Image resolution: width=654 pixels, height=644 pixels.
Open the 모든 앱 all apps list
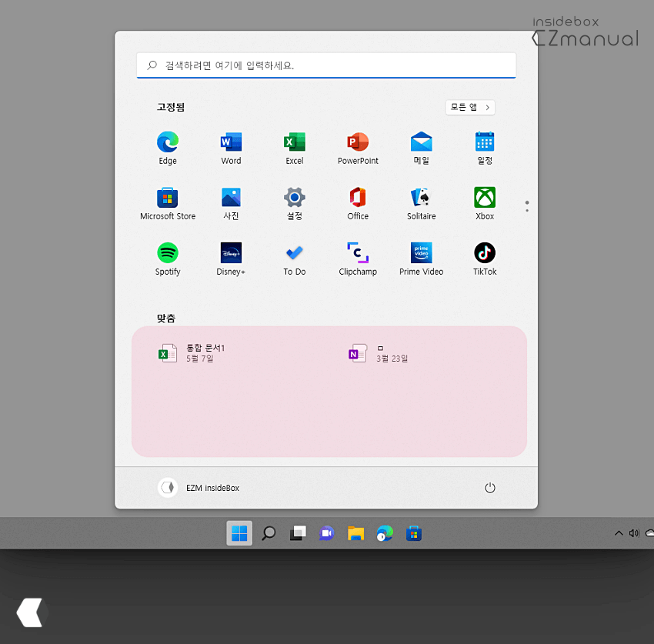click(469, 107)
